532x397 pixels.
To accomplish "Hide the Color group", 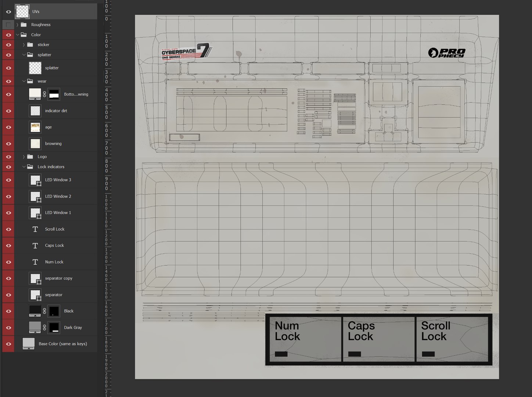I will (8, 35).
